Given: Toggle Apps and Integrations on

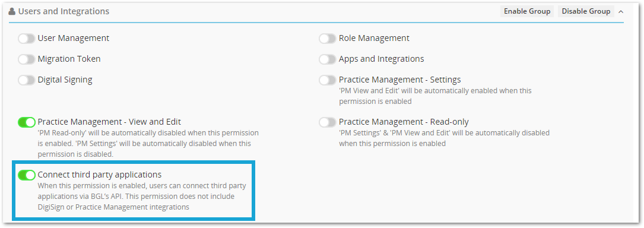Looking at the screenshot, I should point(328,59).
